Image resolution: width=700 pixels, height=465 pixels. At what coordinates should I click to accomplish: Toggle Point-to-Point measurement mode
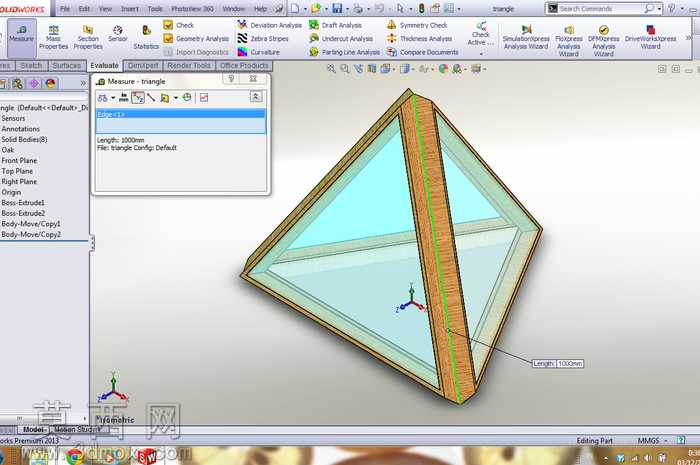tap(151, 98)
